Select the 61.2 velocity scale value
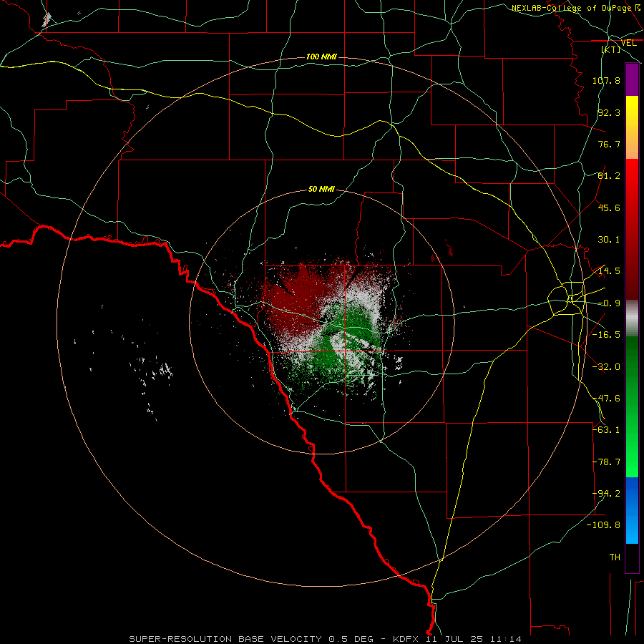Viewport: 644px width, 644px height. [609, 176]
